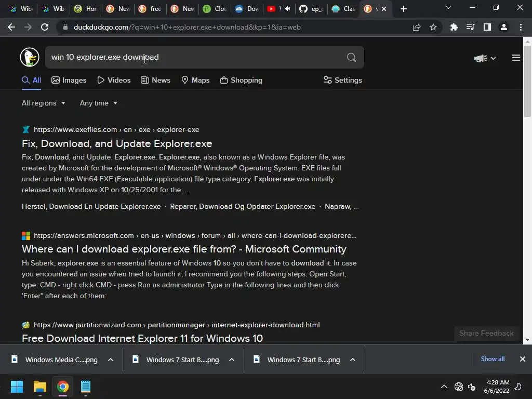Open the Windows Start menu
This screenshot has width=532, height=399.
pyautogui.click(x=17, y=387)
